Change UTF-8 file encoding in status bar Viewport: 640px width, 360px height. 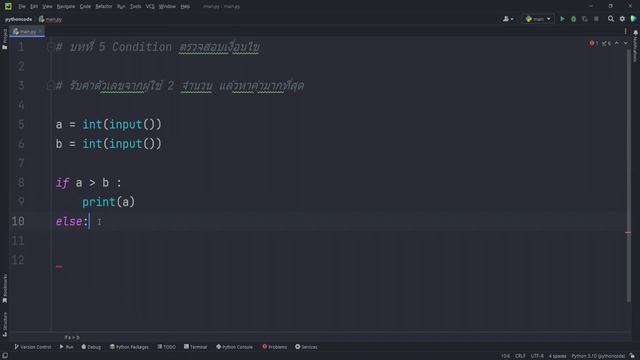(537, 356)
